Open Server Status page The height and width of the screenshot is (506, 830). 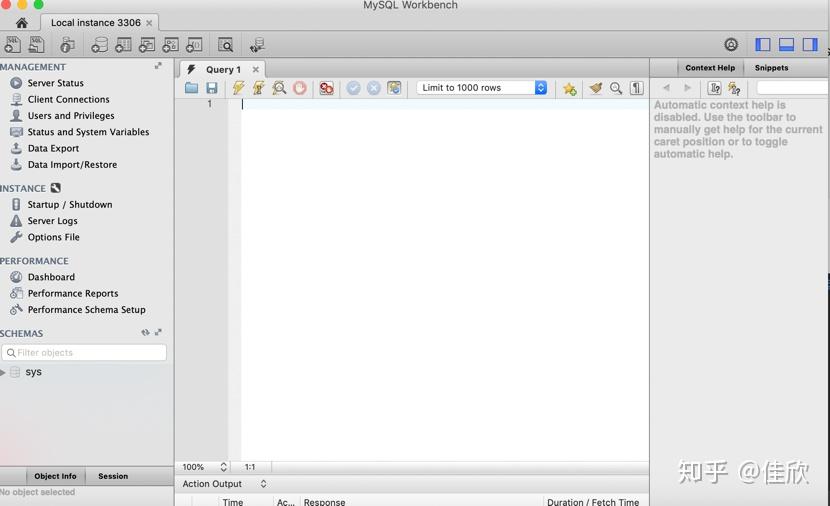coord(56,83)
